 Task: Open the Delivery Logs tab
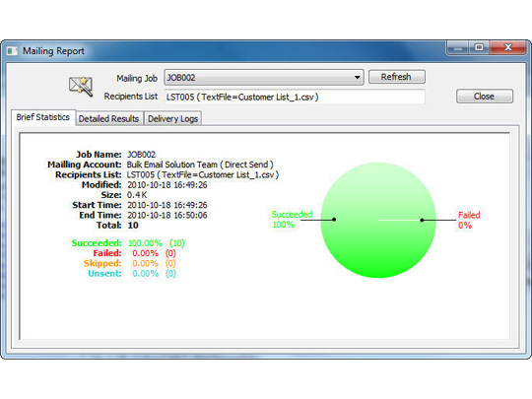[x=173, y=119]
